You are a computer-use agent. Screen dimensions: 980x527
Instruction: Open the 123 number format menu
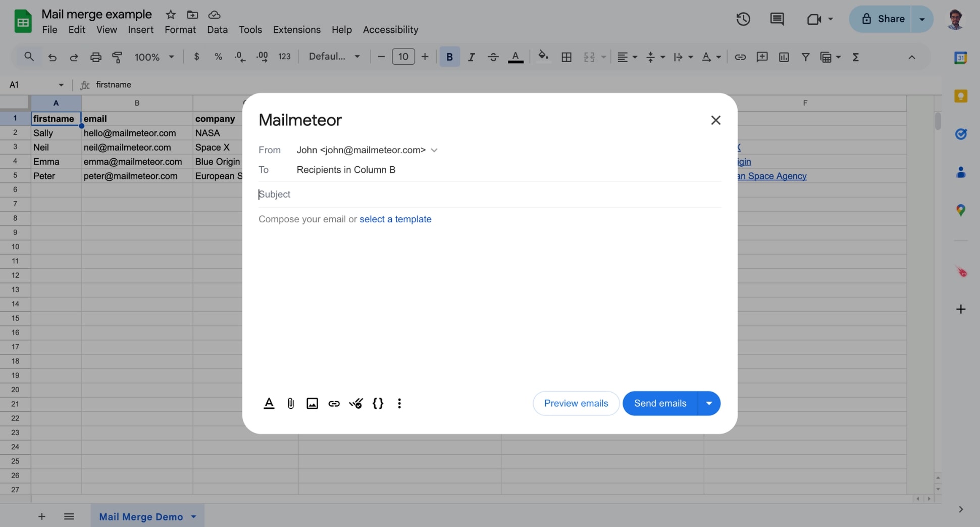coord(284,57)
